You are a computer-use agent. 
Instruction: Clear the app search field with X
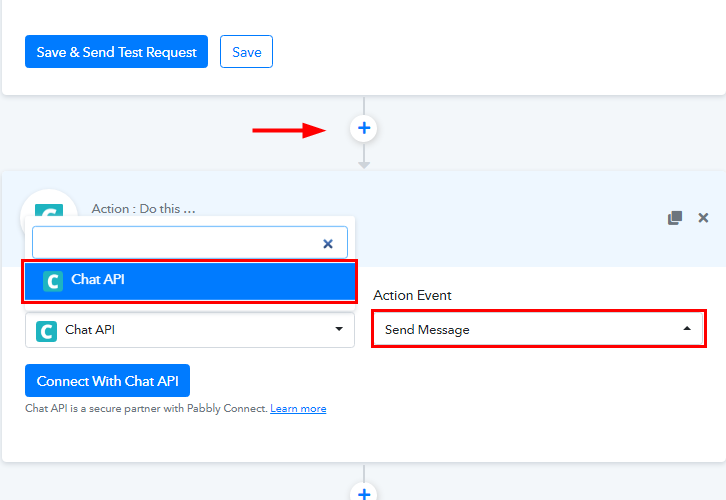(x=328, y=244)
